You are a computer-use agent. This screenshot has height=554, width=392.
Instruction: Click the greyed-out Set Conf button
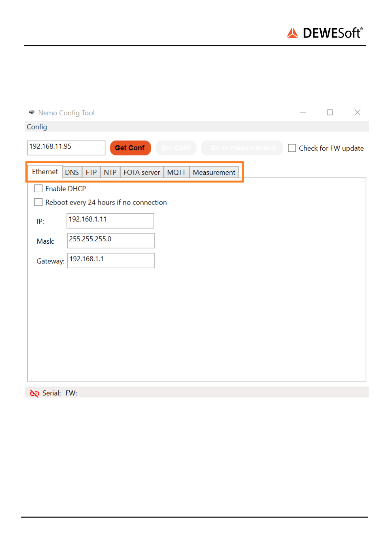coord(175,148)
